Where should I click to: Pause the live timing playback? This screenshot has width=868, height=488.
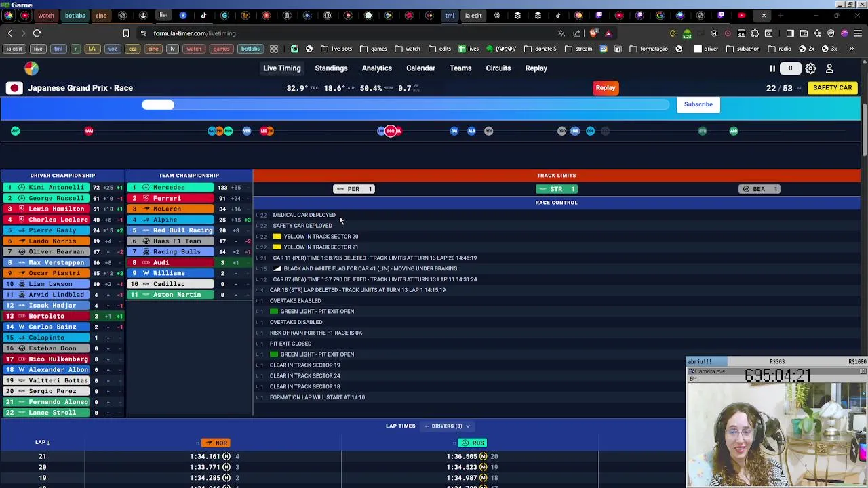[x=772, y=68]
